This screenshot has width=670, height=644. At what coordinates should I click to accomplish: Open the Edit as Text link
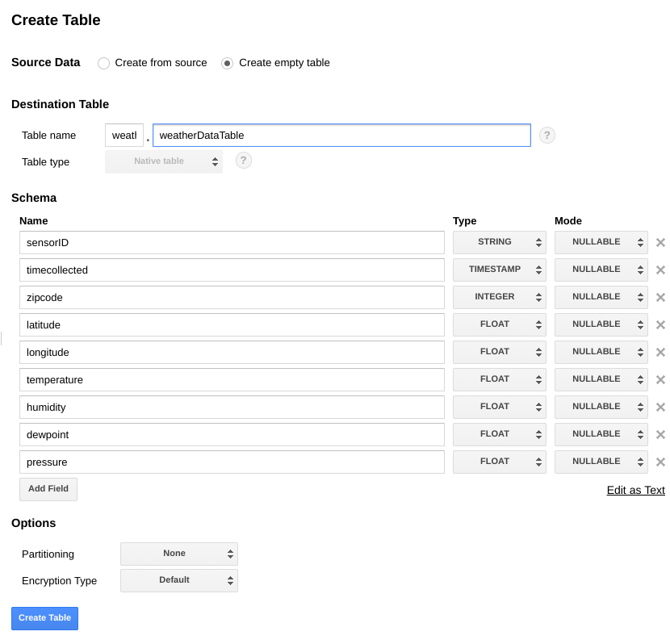[x=635, y=490]
